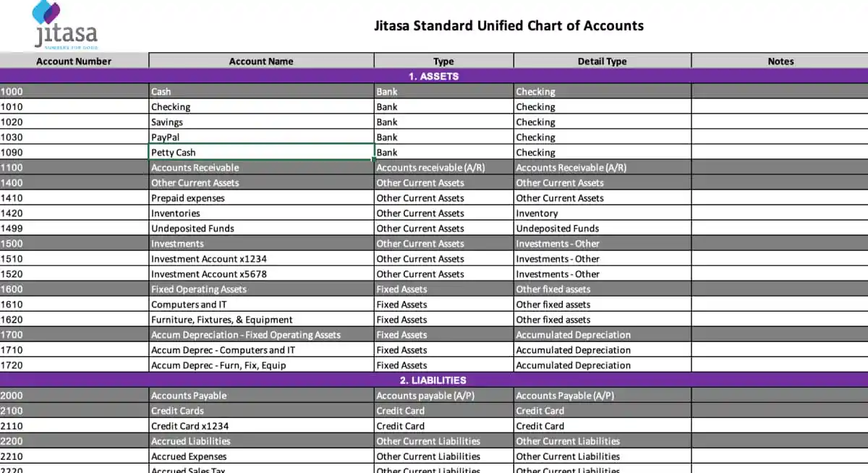The width and height of the screenshot is (868, 473).
Task: Select account number cell 1499
Action: [74, 229]
